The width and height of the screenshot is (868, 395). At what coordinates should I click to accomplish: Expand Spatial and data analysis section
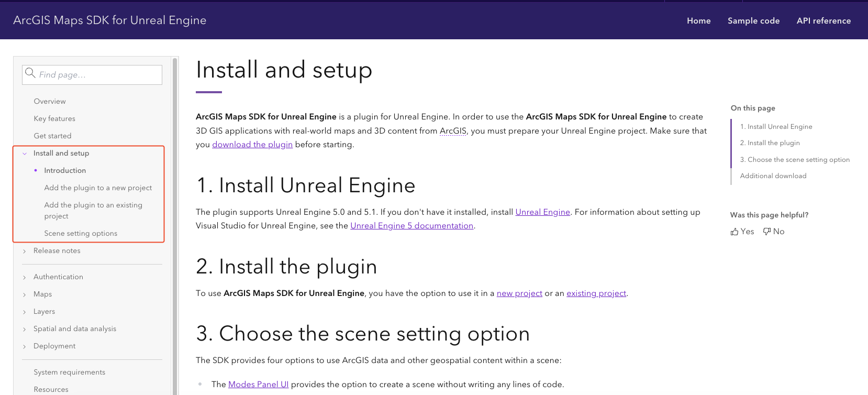pos(25,330)
